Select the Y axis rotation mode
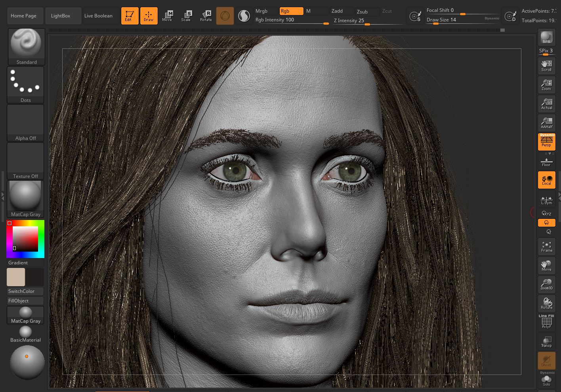 point(547,223)
